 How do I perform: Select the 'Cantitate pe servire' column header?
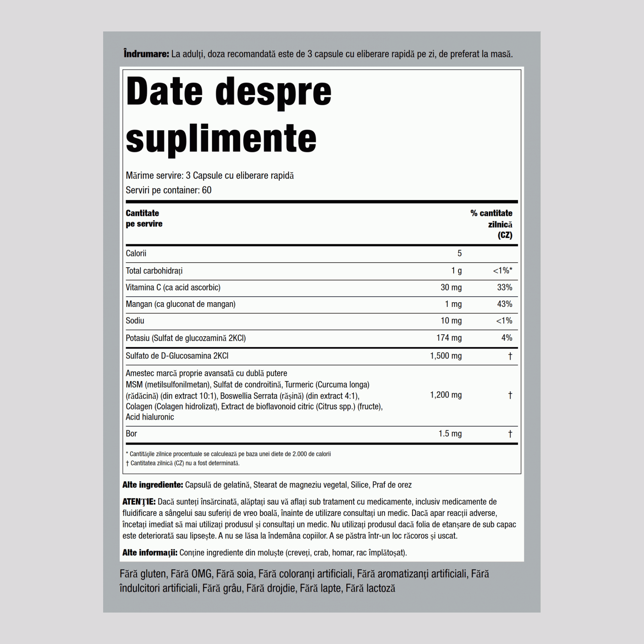[x=144, y=218]
